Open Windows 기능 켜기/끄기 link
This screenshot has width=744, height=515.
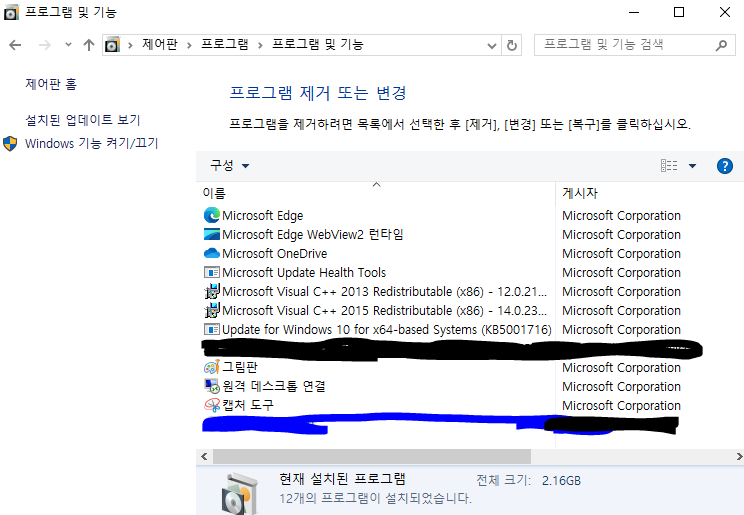click(x=92, y=143)
